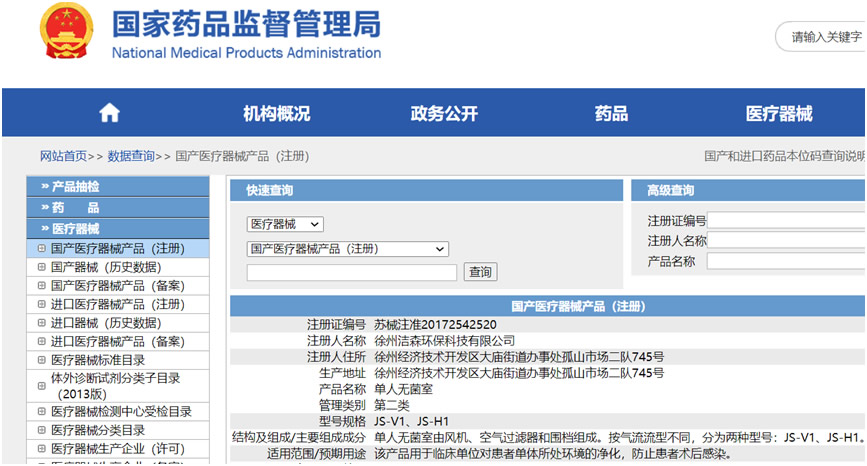Focus the 请输入关键字 search box
867x466 pixels.
coord(825,37)
